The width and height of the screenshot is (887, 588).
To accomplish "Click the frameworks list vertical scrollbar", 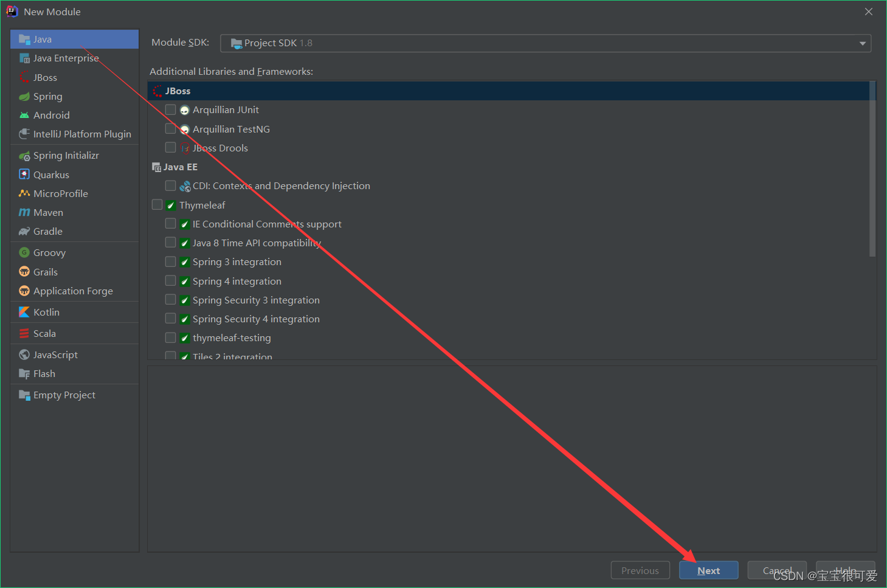I will point(872,169).
